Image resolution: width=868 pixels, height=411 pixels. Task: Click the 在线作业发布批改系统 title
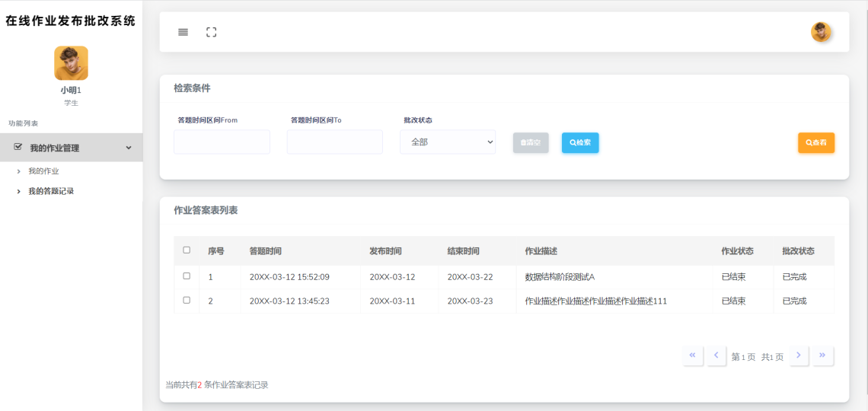pos(70,21)
